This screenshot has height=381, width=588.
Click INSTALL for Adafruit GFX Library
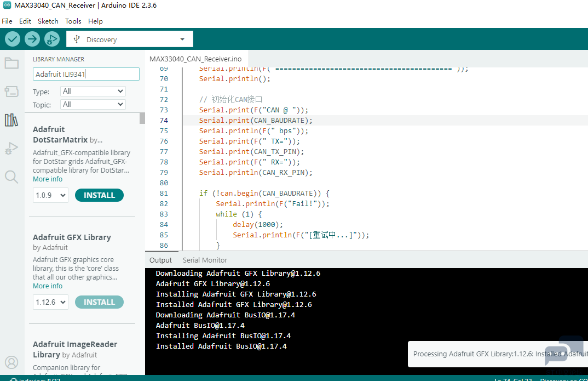pos(100,302)
